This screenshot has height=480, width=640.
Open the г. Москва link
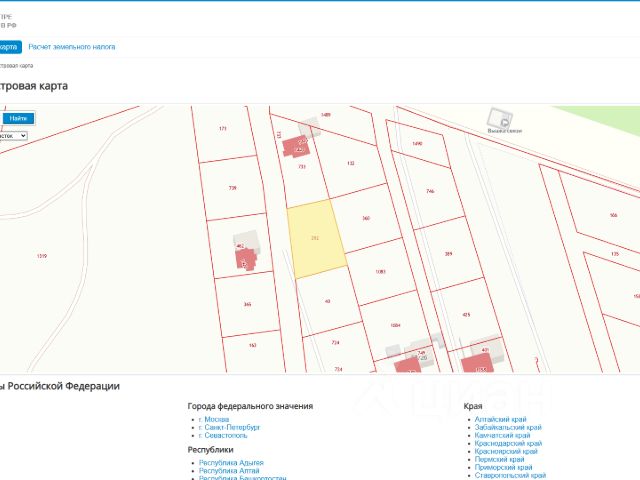pyautogui.click(x=214, y=419)
